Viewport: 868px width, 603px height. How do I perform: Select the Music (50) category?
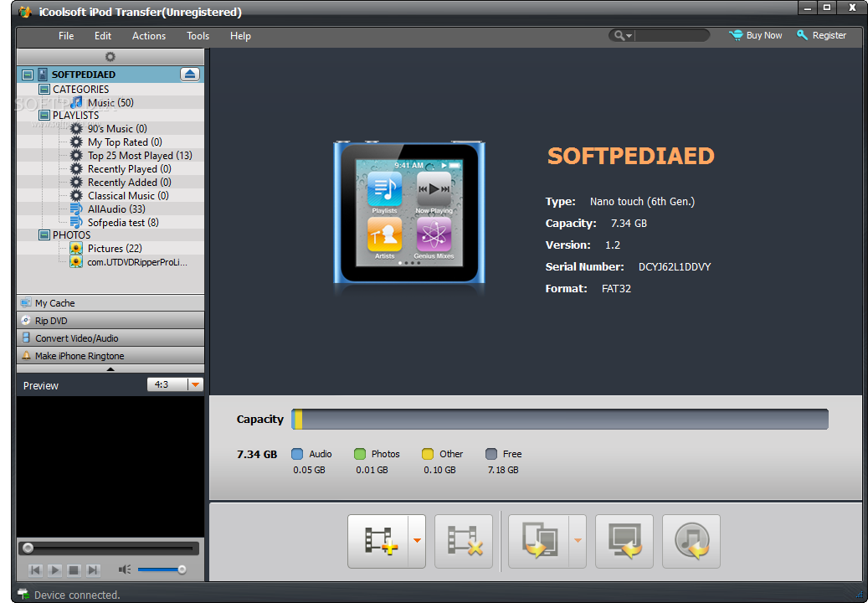coord(110,102)
